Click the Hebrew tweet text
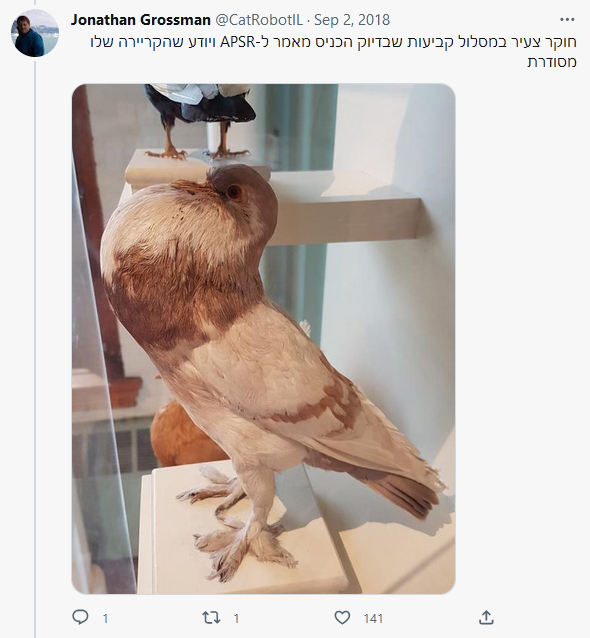Image resolution: width=590 pixels, height=638 pixels. [x=333, y=52]
